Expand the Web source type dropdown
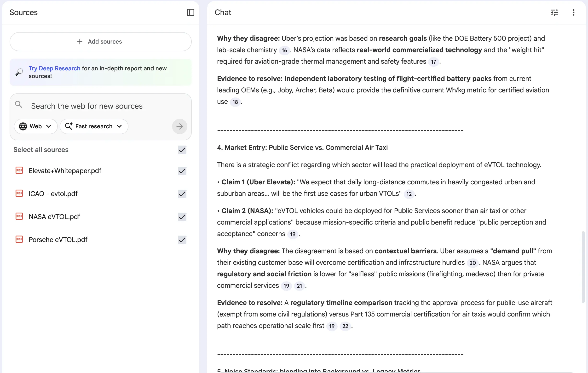588x373 pixels. pos(36,126)
